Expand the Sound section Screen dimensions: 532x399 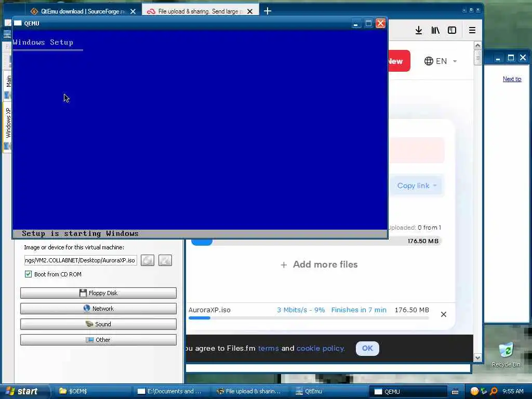(x=98, y=324)
